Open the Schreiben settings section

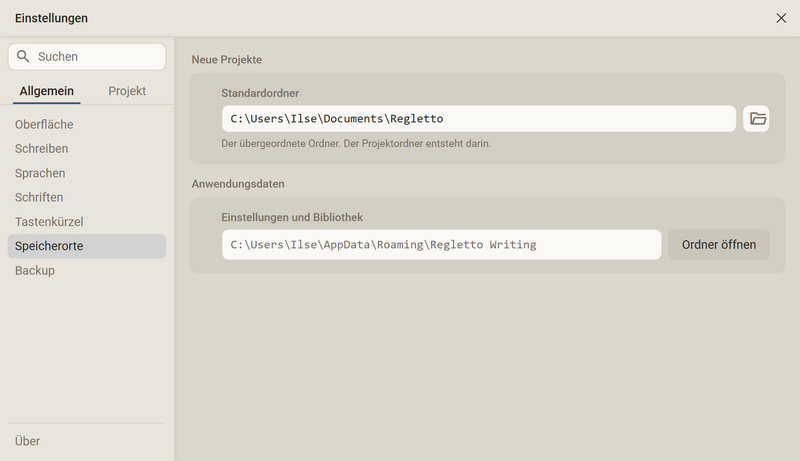click(87, 148)
